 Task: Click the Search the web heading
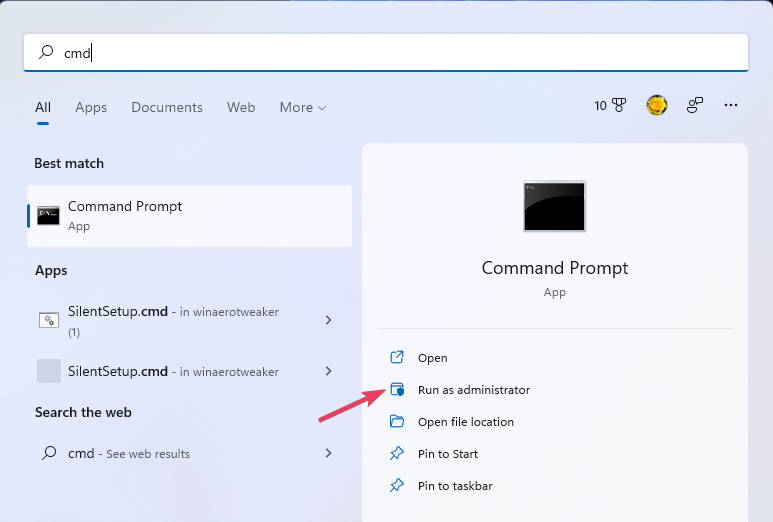click(83, 412)
